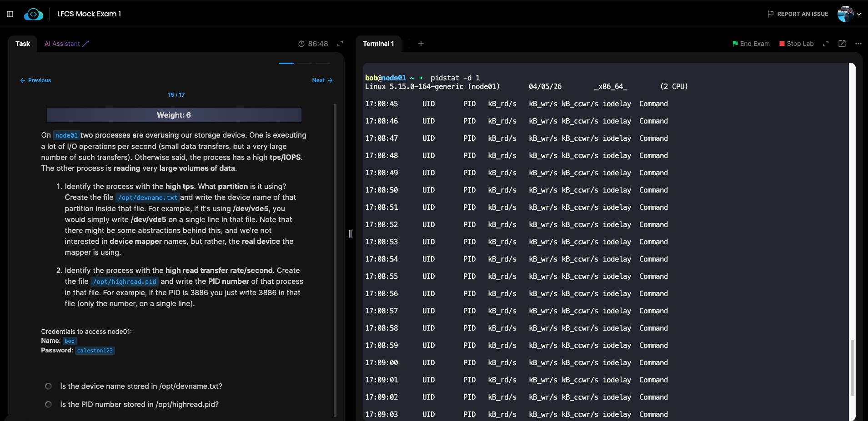The height and width of the screenshot is (421, 868).
Task: Open the AI Assistant tab
Action: [x=66, y=44]
